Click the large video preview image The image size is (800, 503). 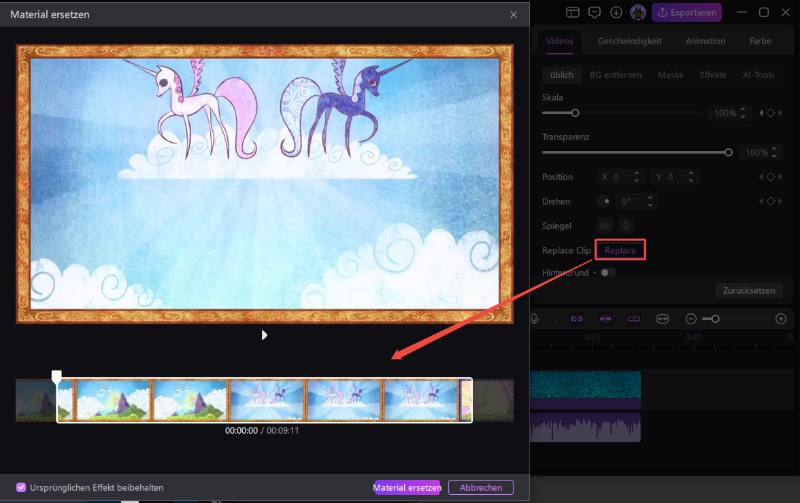pos(264,184)
